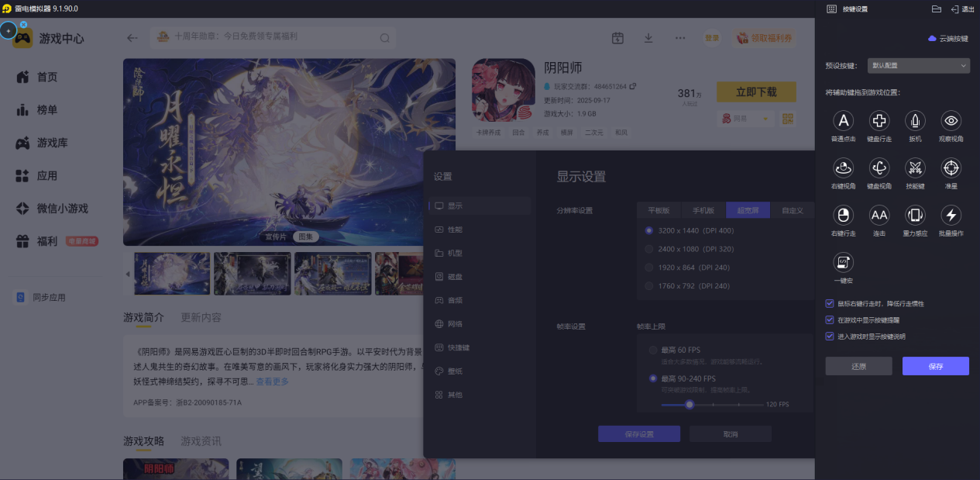This screenshot has width=980, height=480.
Task: Select the 连击 AA combo tool
Action: 879,215
